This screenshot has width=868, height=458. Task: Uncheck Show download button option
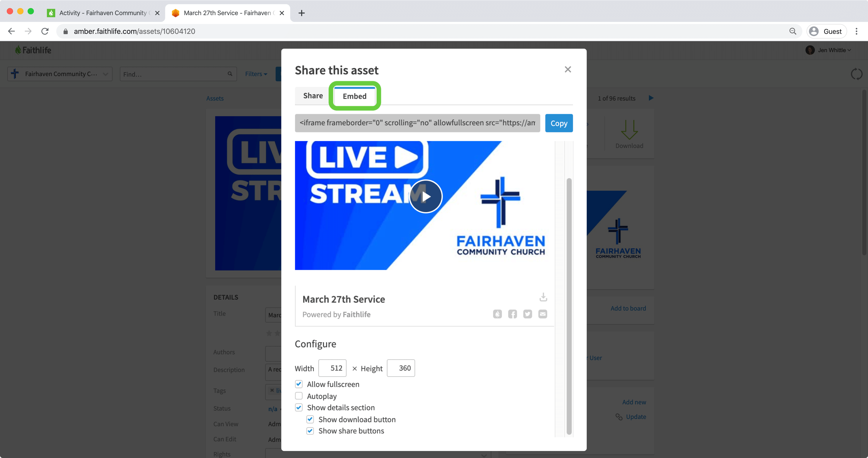click(310, 419)
